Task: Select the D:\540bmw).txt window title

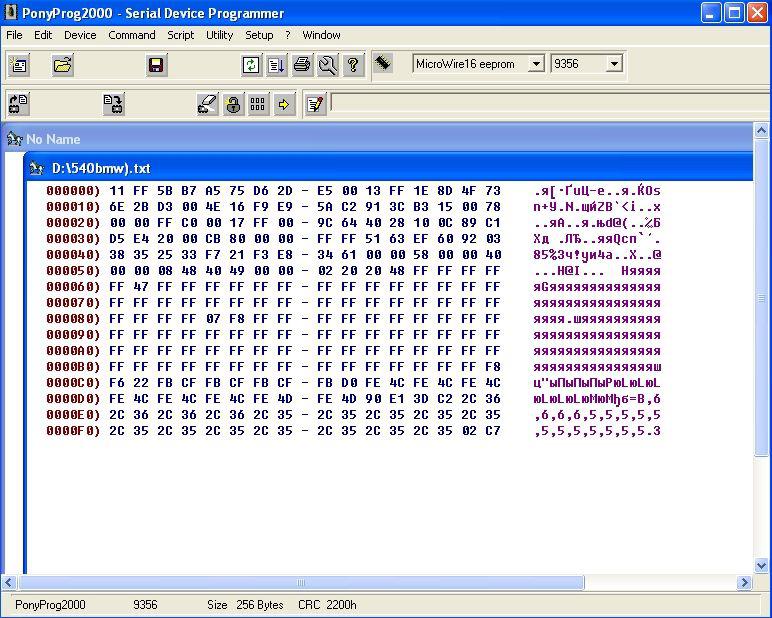Action: 101,168
